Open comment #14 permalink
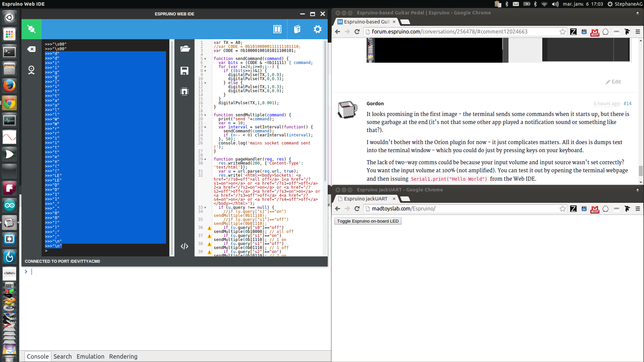 point(628,104)
